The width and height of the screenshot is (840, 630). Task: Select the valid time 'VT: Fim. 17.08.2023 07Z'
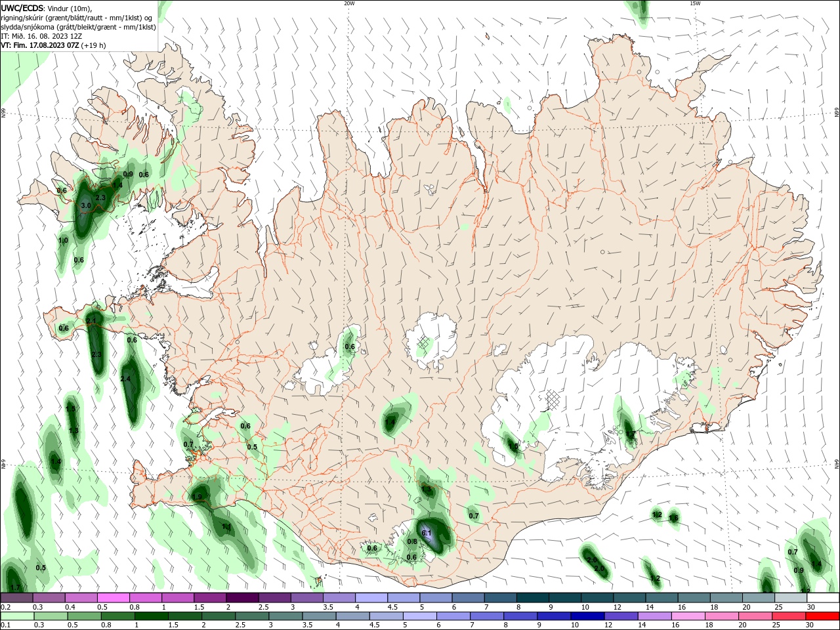pyautogui.click(x=39, y=45)
